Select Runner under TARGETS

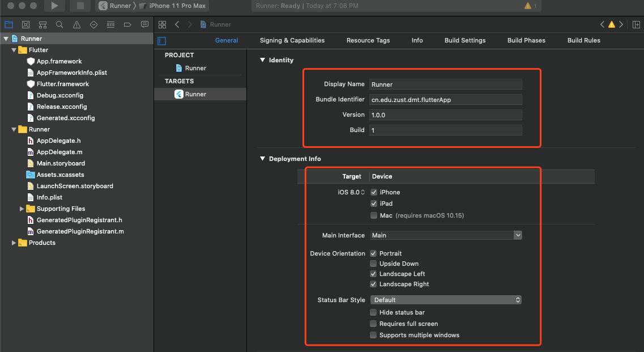tap(200, 94)
